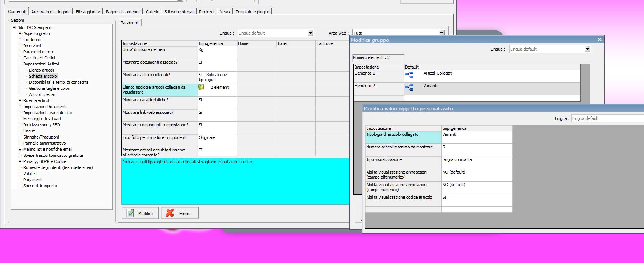Screen dimensions: 644x263
Task: Expand the Parametri utente node
Action: pos(20,52)
